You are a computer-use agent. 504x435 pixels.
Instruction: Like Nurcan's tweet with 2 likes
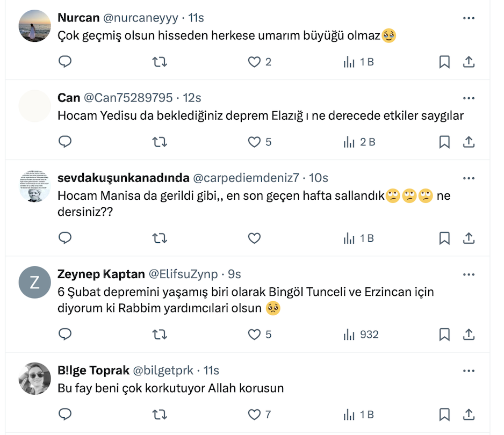point(254,62)
